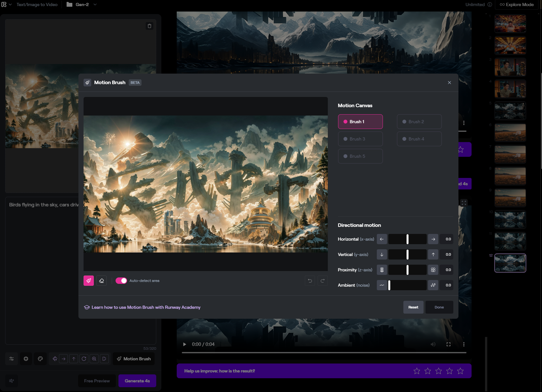Click proximity closer icon button

(433, 270)
